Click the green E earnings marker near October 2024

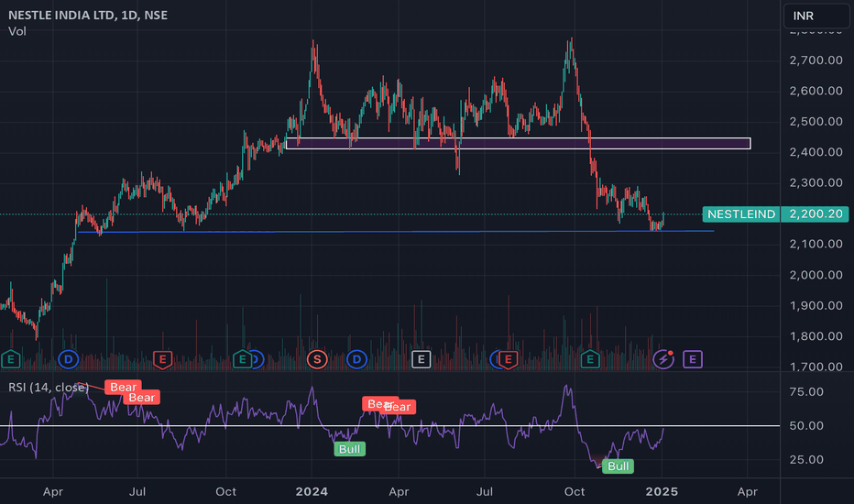coord(590,359)
